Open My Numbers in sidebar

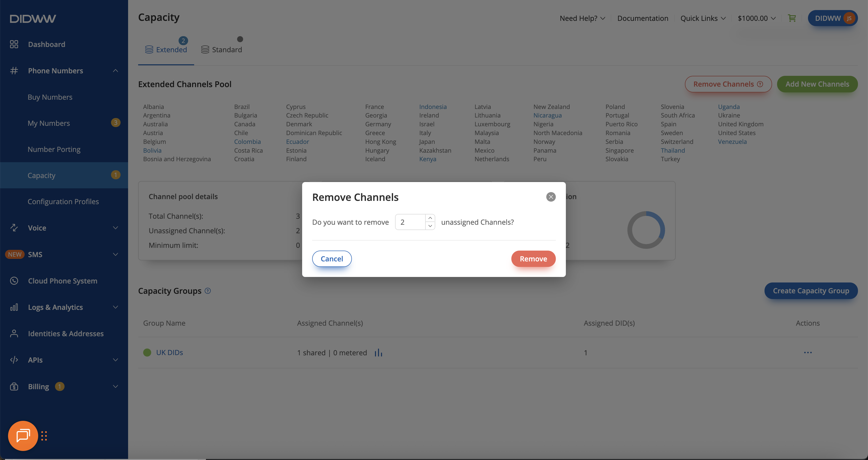48,123
